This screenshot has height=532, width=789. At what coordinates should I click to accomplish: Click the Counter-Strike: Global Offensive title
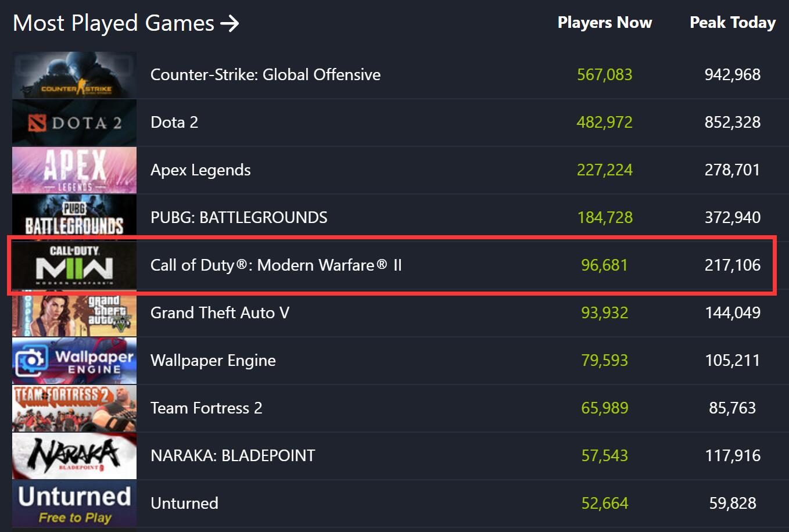[266, 75]
